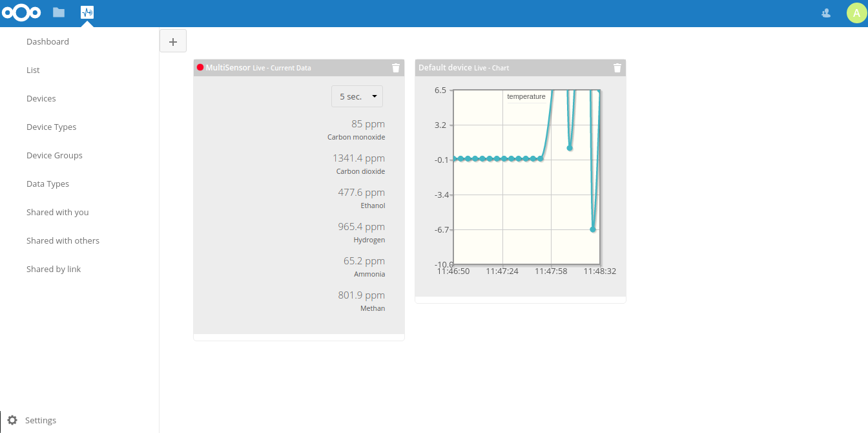Click the Settings gear icon
This screenshot has height=433, width=868.
[12, 420]
